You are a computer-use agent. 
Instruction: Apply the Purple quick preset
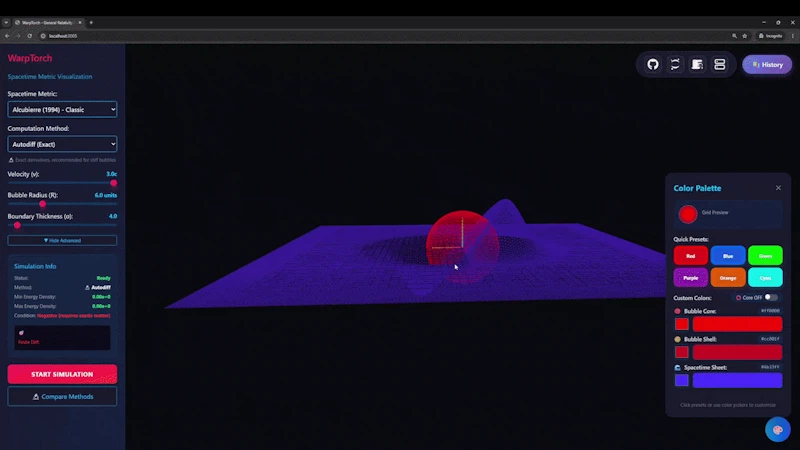[x=690, y=278]
